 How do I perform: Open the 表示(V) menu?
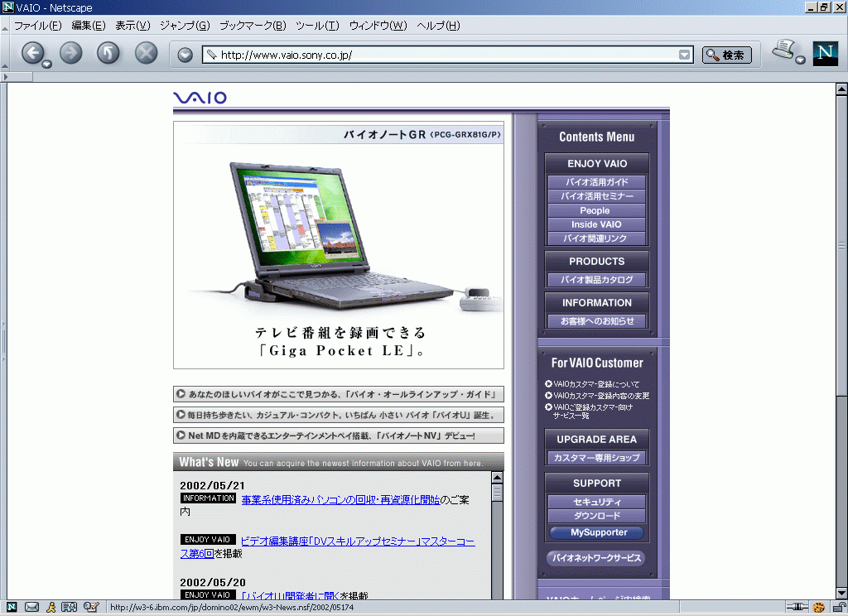[132, 26]
